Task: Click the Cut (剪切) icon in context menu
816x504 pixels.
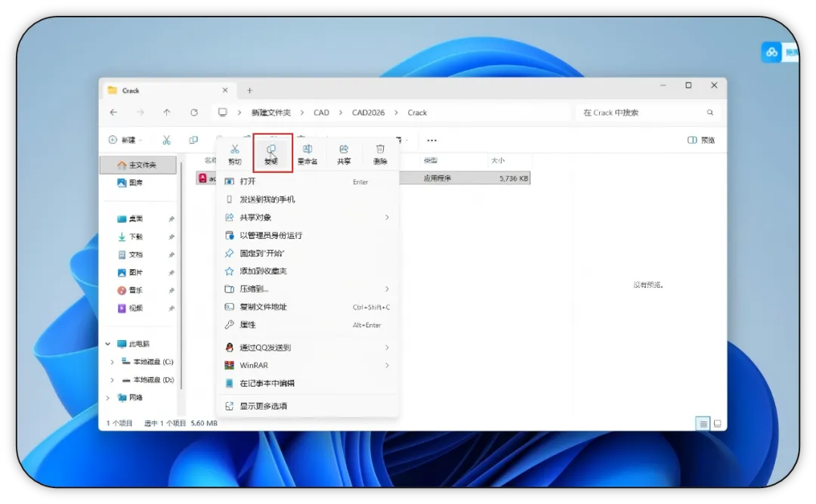Action: (x=235, y=150)
